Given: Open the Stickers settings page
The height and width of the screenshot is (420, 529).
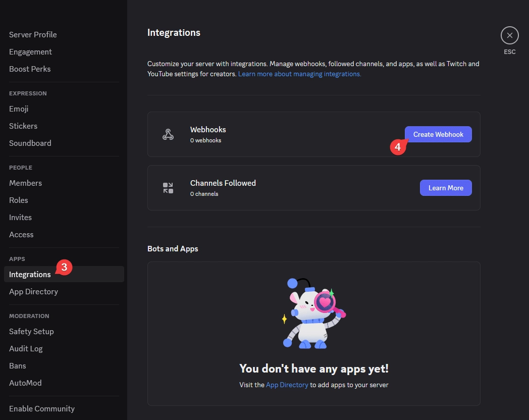Looking at the screenshot, I should 23,126.
